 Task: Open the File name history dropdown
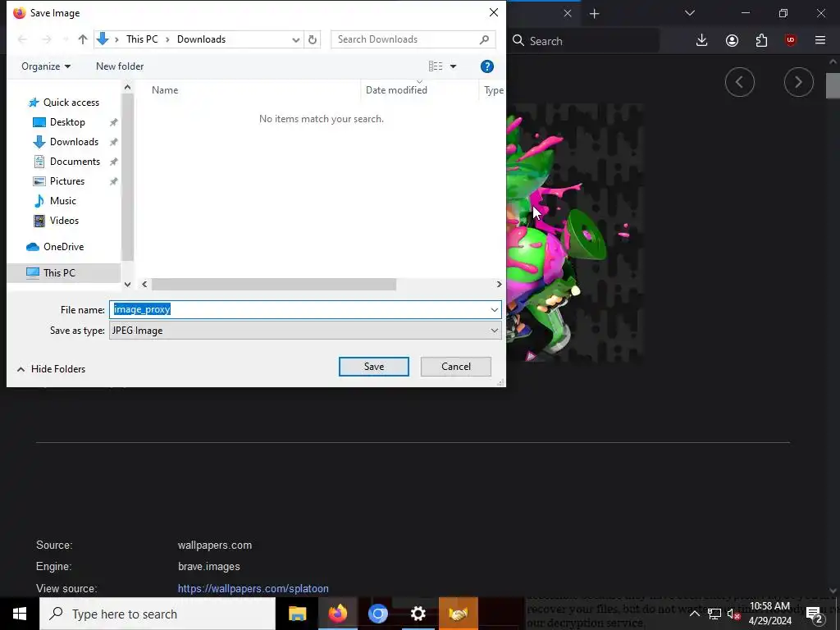494,309
